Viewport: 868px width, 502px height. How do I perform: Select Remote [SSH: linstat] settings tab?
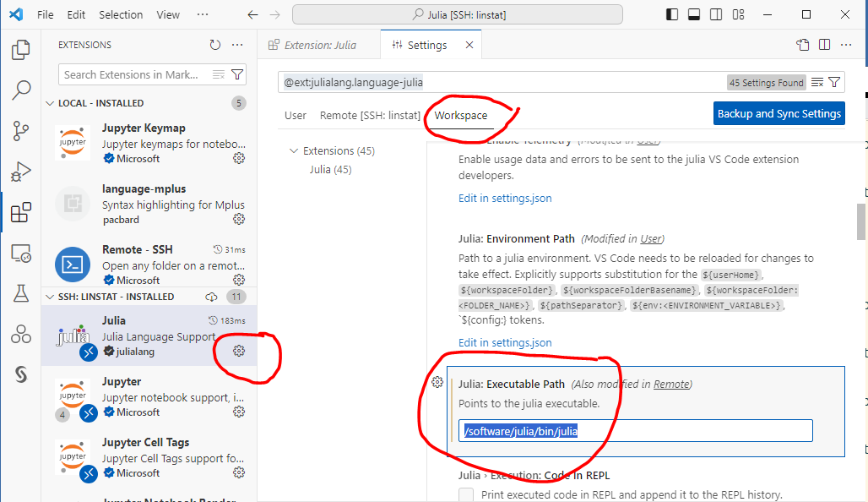(x=370, y=115)
